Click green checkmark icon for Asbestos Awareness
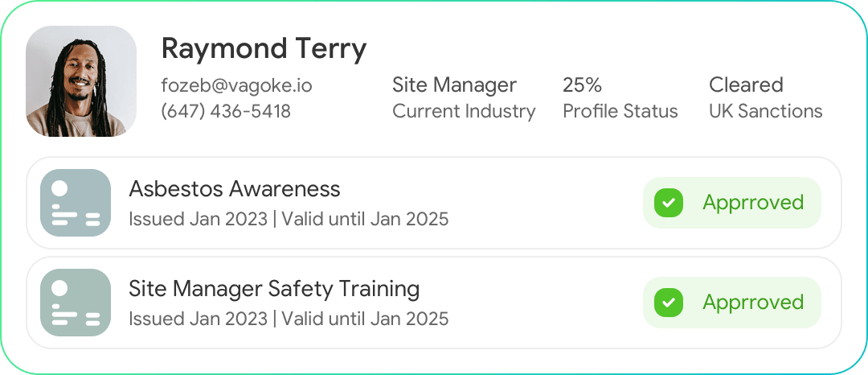Screen dimensions: 868x375 (668, 203)
